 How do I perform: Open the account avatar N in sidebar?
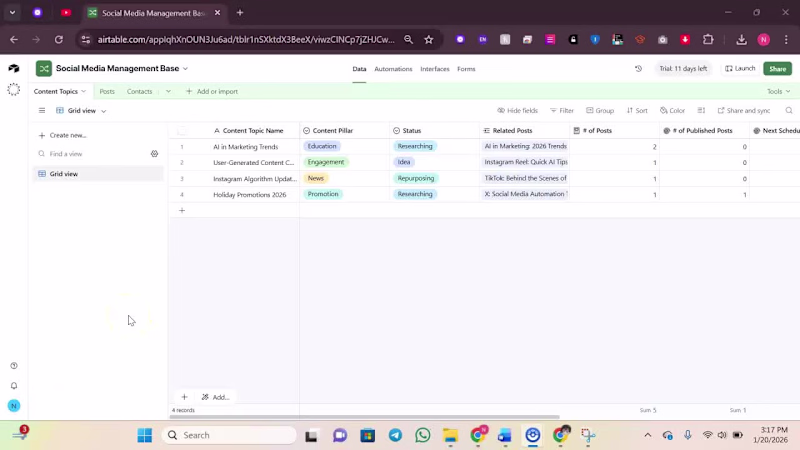click(14, 406)
